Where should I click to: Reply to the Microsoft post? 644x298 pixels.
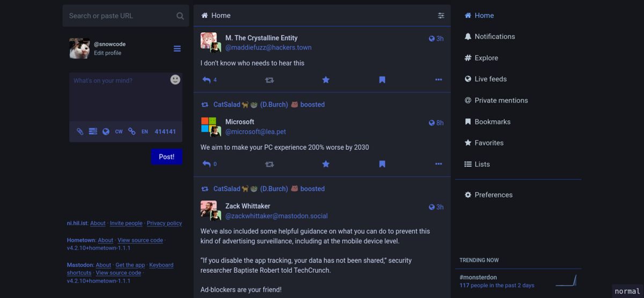(207, 164)
